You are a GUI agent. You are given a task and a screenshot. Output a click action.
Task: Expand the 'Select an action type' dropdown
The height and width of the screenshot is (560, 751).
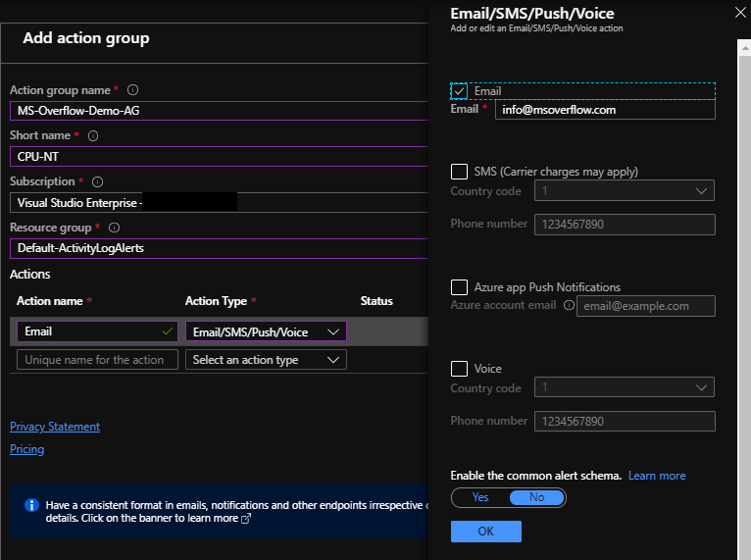click(266, 360)
